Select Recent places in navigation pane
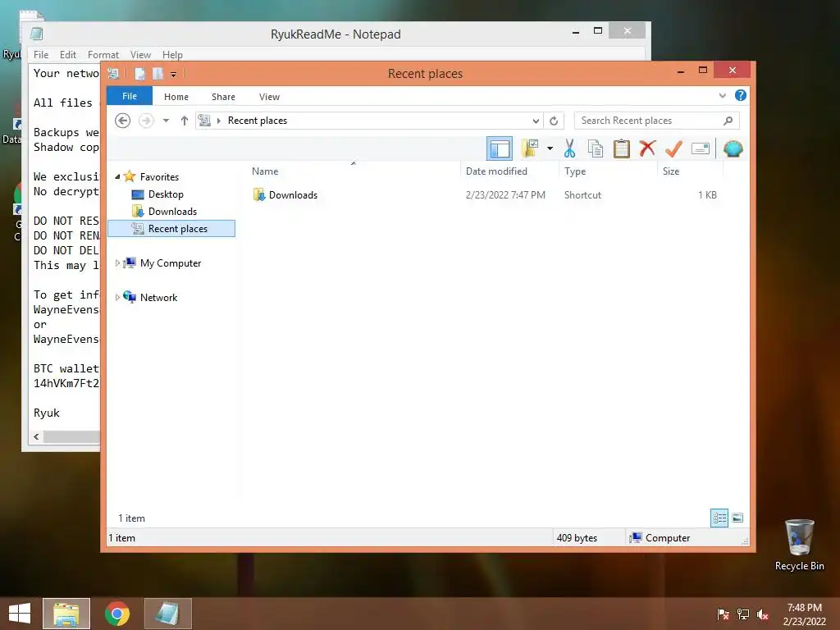 pos(171,229)
